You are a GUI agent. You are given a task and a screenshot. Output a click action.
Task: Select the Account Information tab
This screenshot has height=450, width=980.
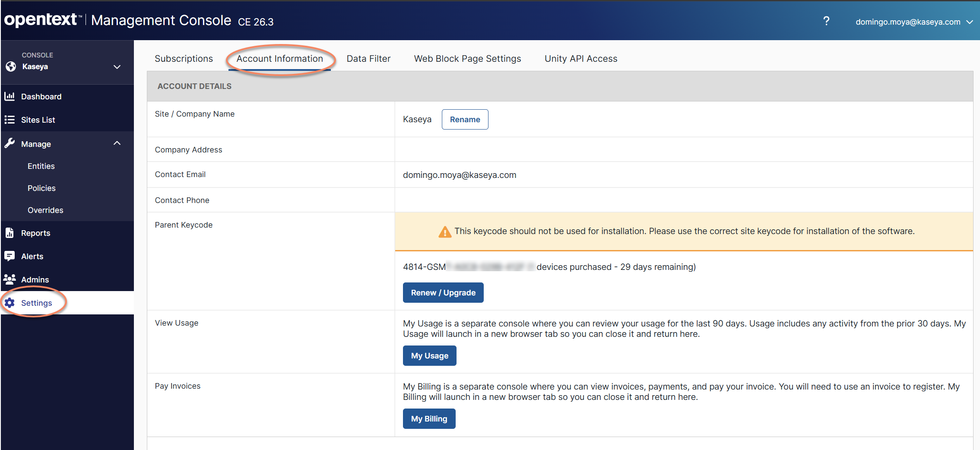(280, 59)
